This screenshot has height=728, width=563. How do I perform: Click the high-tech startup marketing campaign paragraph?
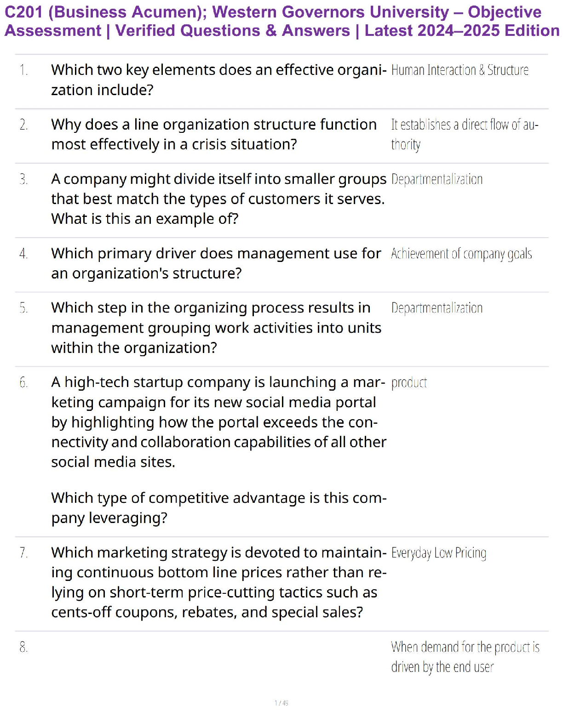[x=218, y=422]
